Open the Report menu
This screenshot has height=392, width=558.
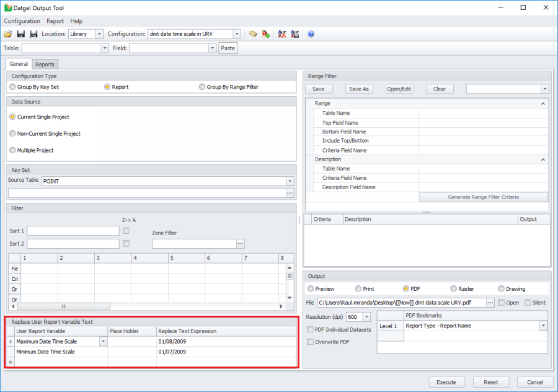point(55,21)
